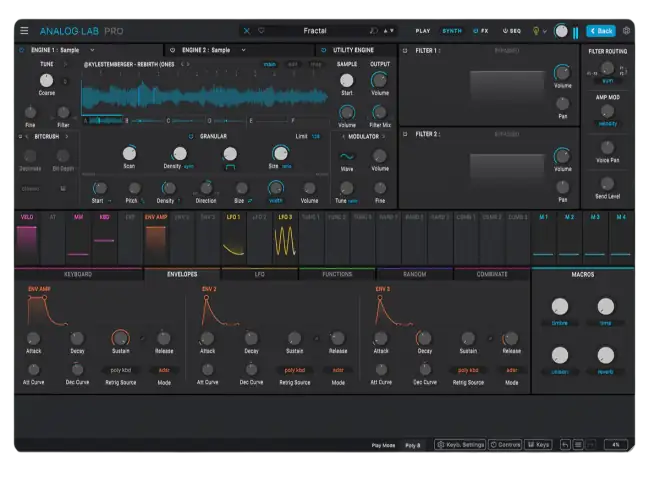
Task: Open the Play Mode Poly 8 selector
Action: tap(412, 445)
